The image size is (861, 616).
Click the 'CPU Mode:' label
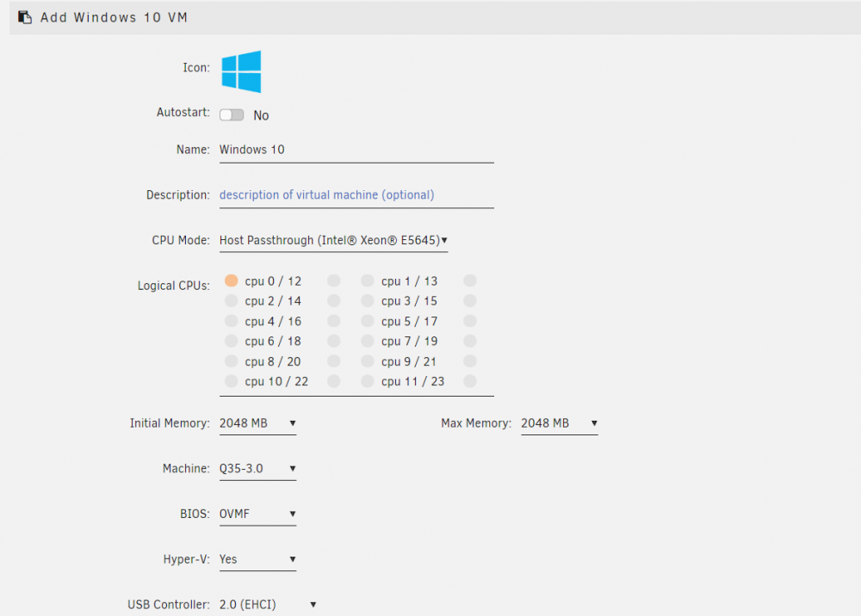tap(181, 240)
